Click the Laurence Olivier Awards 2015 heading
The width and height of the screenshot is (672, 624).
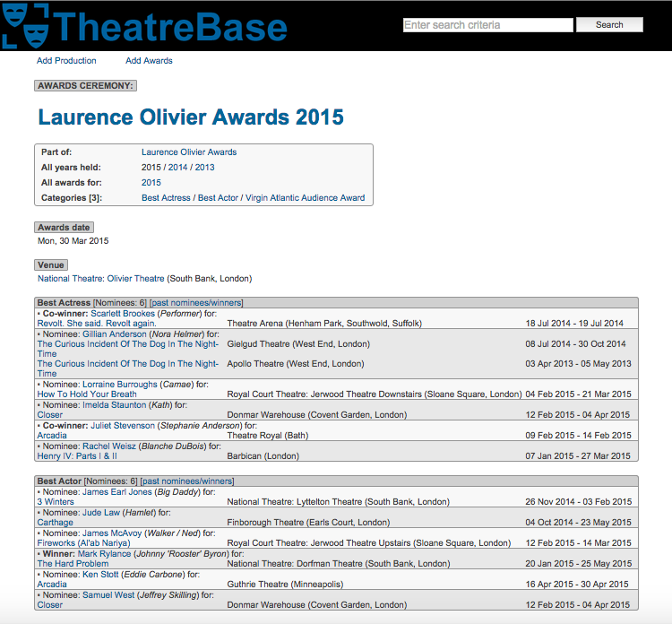pyautogui.click(x=191, y=117)
